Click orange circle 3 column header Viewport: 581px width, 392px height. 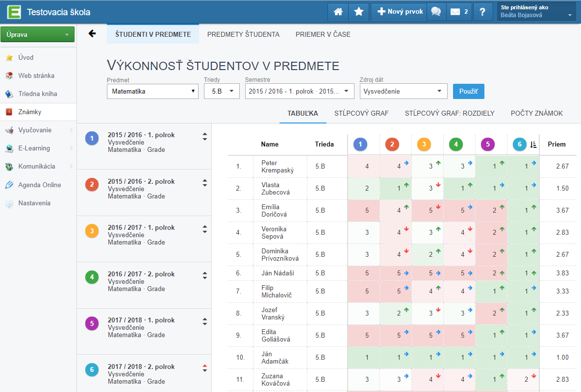click(x=424, y=145)
